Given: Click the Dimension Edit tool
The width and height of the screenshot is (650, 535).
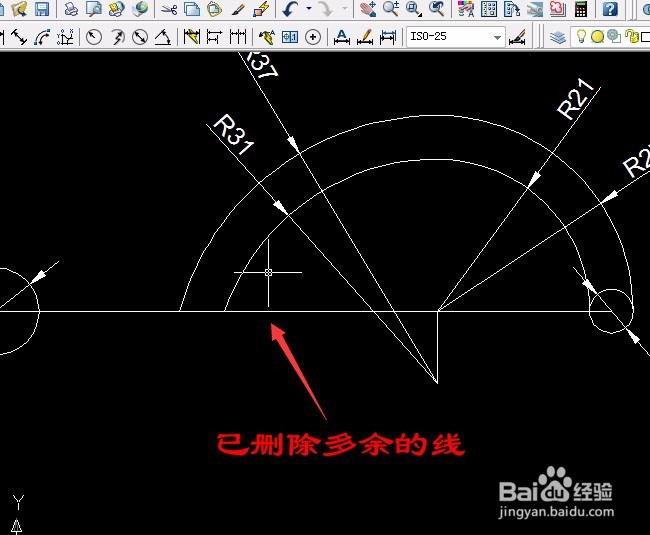Looking at the screenshot, I should (342, 37).
